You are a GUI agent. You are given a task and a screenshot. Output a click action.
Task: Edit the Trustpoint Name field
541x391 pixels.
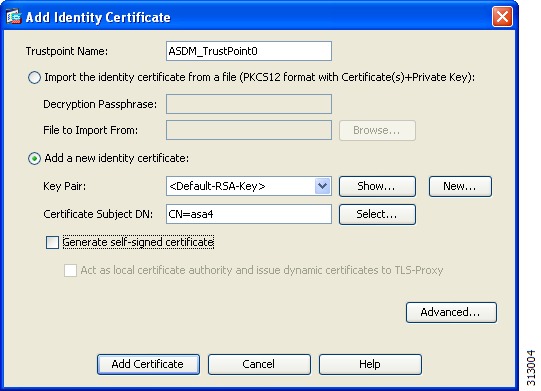pos(249,51)
